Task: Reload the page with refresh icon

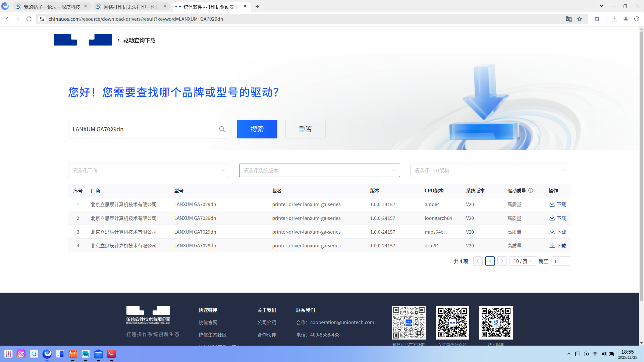Action: pos(29,19)
